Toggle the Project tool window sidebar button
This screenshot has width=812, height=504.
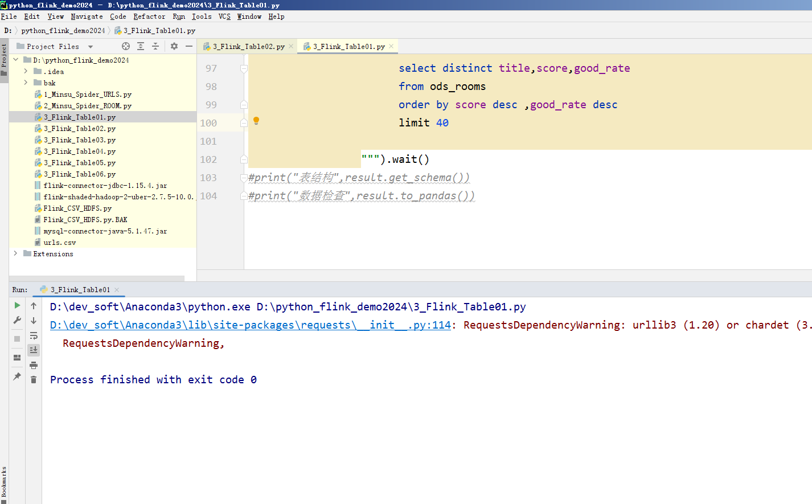click(4, 60)
